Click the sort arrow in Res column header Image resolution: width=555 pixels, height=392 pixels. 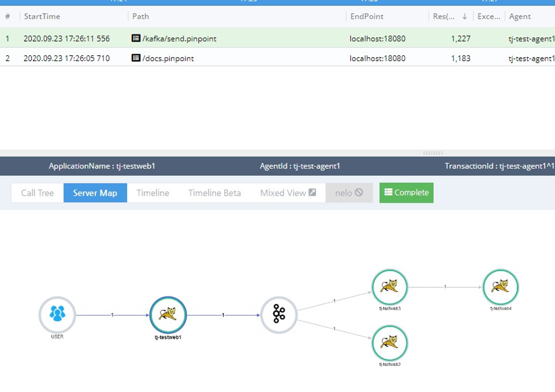(464, 17)
